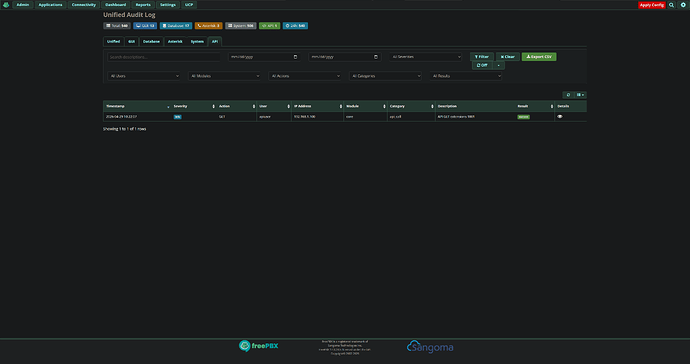Sort by Timestamp column

pos(138,107)
